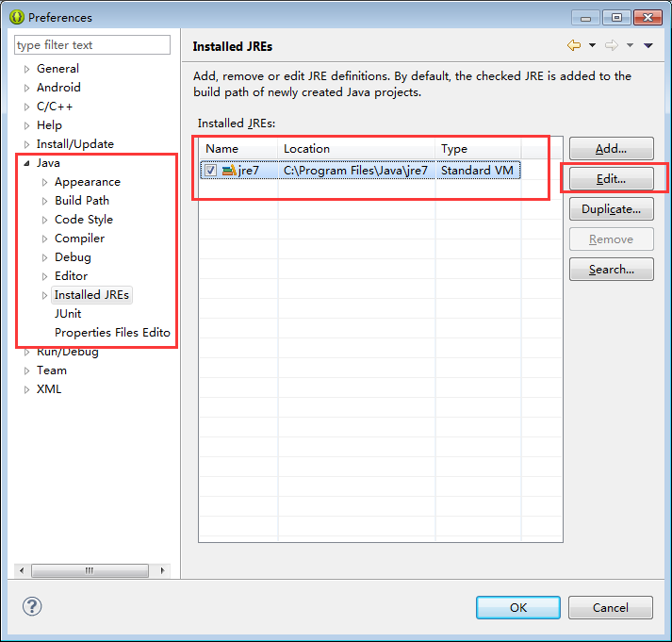
Task: Expand the Install/Update tree node
Action: [26, 144]
